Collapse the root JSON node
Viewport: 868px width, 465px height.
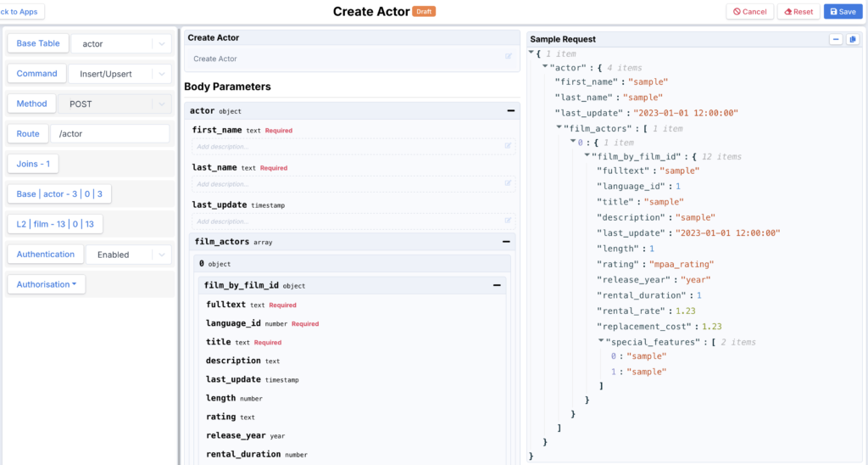click(531, 53)
